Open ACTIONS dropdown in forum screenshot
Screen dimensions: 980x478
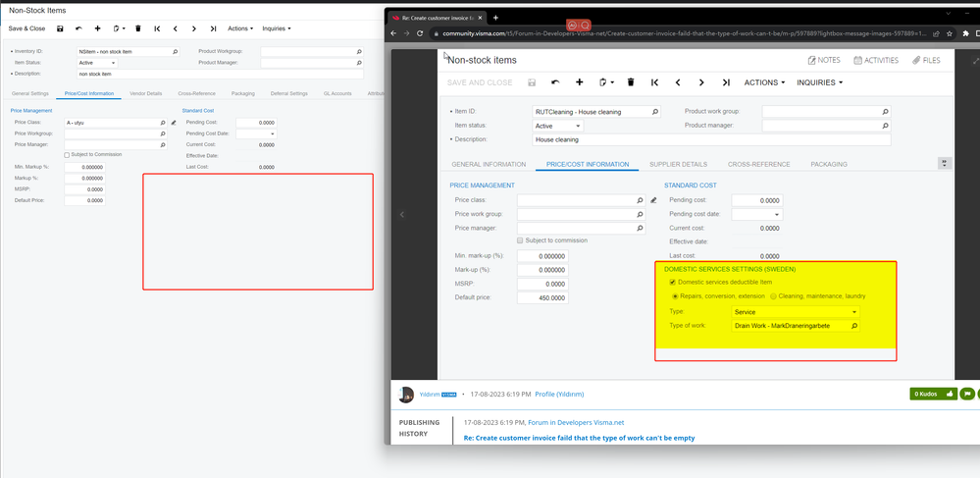765,82
